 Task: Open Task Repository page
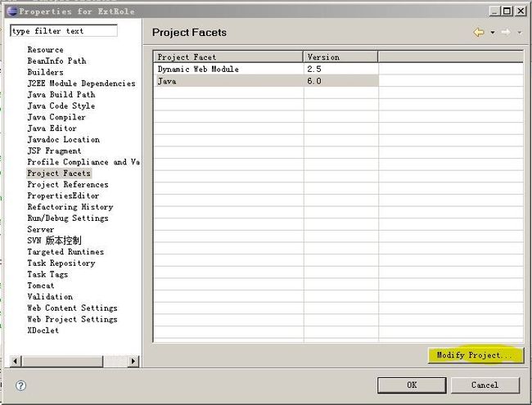[61, 263]
